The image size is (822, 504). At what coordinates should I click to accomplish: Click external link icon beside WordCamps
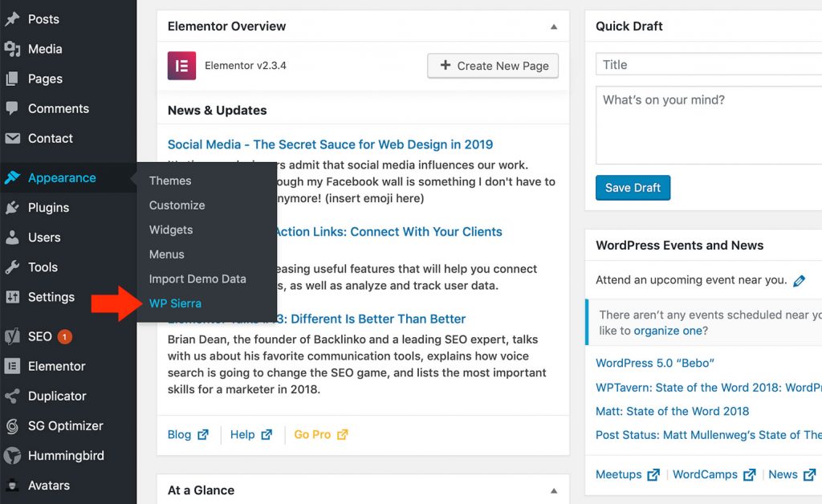coord(750,474)
